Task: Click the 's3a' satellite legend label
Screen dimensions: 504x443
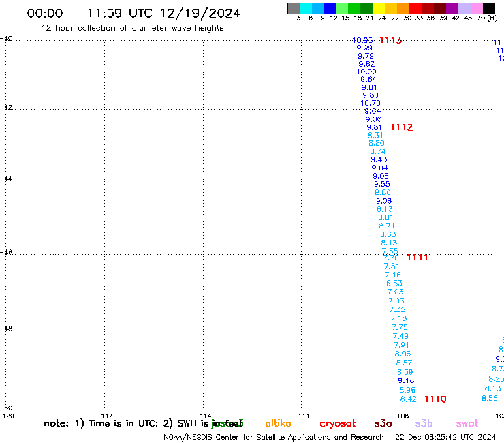Action: [383, 424]
